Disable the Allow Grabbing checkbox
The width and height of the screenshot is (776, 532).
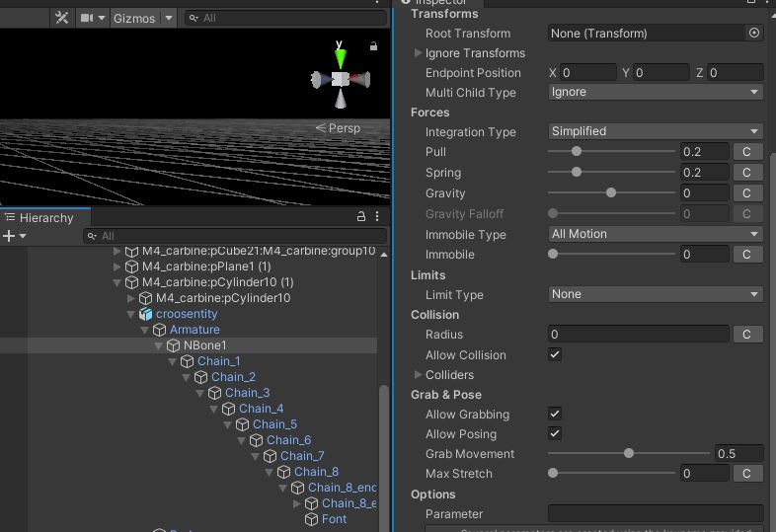(x=555, y=414)
